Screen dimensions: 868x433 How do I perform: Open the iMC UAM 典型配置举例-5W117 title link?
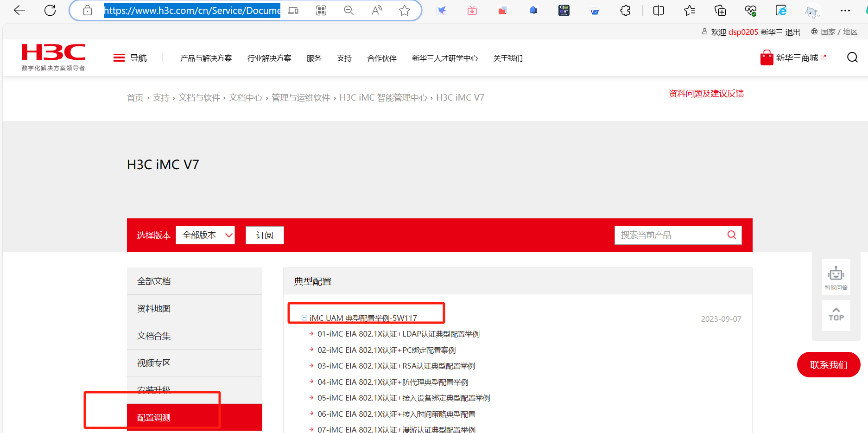[363, 318]
